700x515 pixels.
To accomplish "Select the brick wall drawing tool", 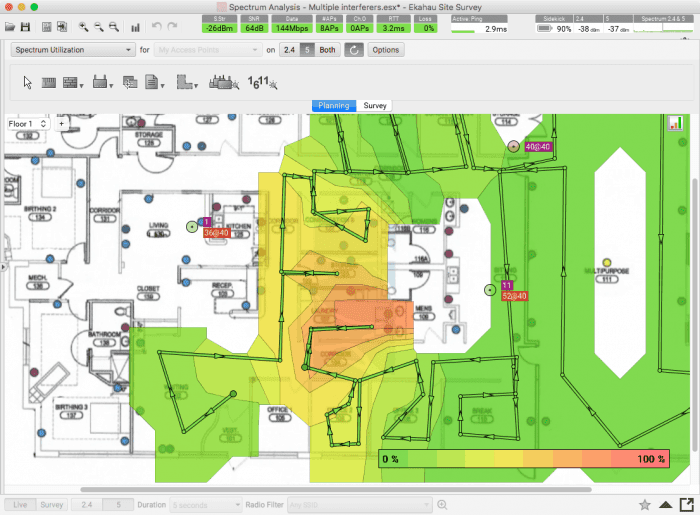I will pyautogui.click(x=70, y=83).
